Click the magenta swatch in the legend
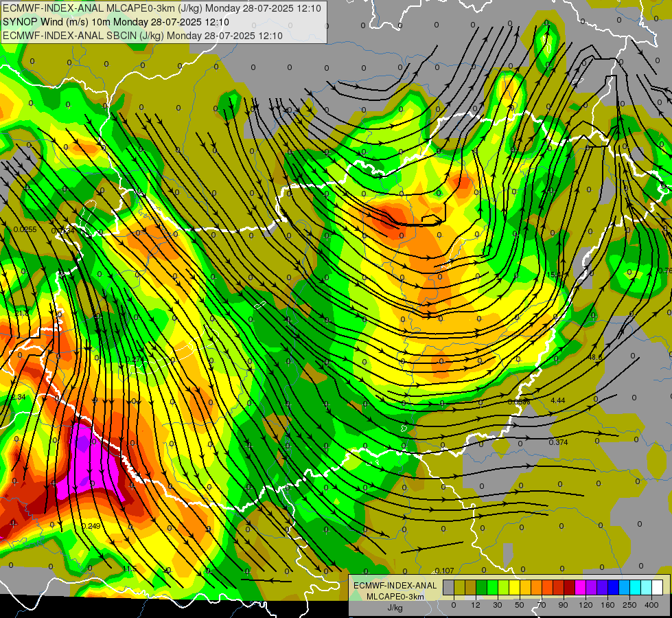The width and height of the screenshot is (672, 618). (x=580, y=587)
